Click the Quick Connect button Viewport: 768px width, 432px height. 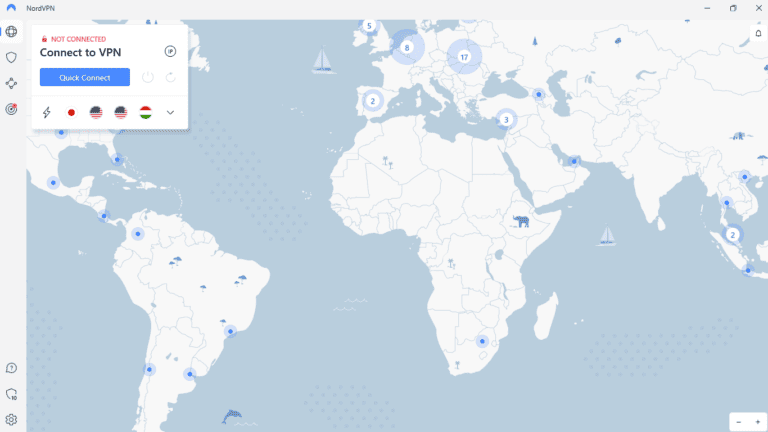click(x=85, y=77)
